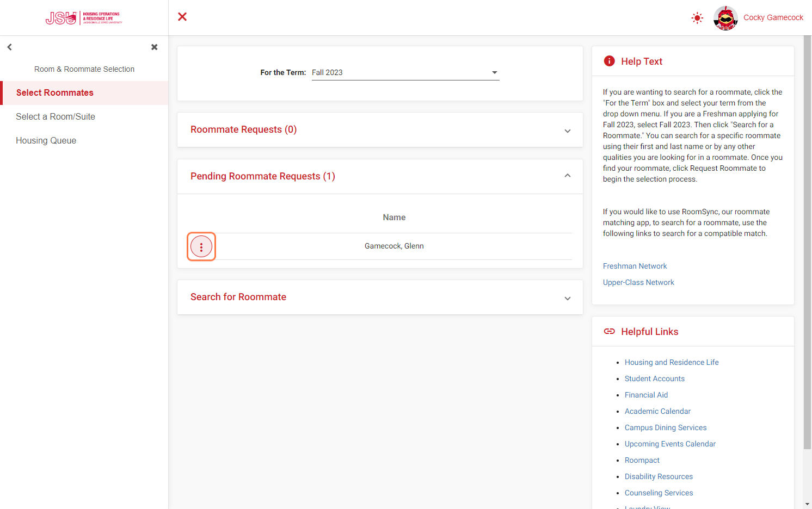Viewport: 812px width, 509px height.
Task: Open the Roompact link
Action: 642,461
